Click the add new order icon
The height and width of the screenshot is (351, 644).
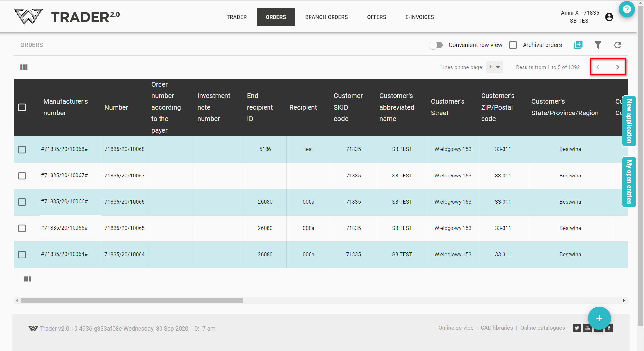(x=578, y=45)
